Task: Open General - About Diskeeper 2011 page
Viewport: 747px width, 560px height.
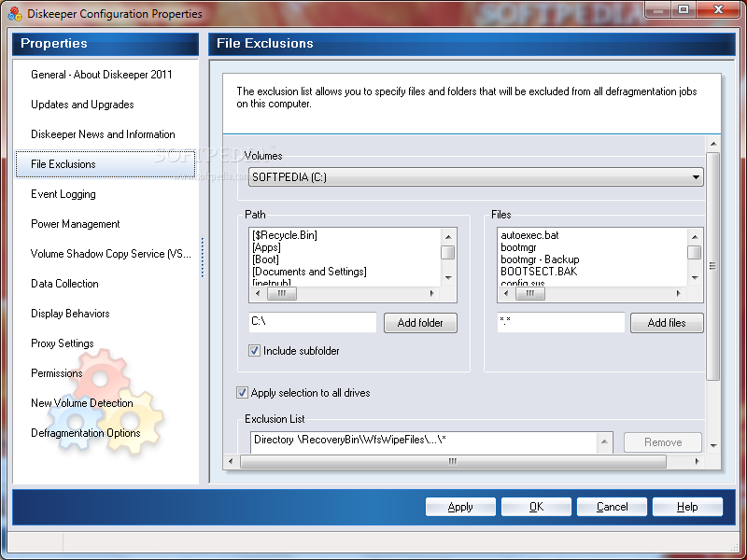Action: [x=102, y=75]
